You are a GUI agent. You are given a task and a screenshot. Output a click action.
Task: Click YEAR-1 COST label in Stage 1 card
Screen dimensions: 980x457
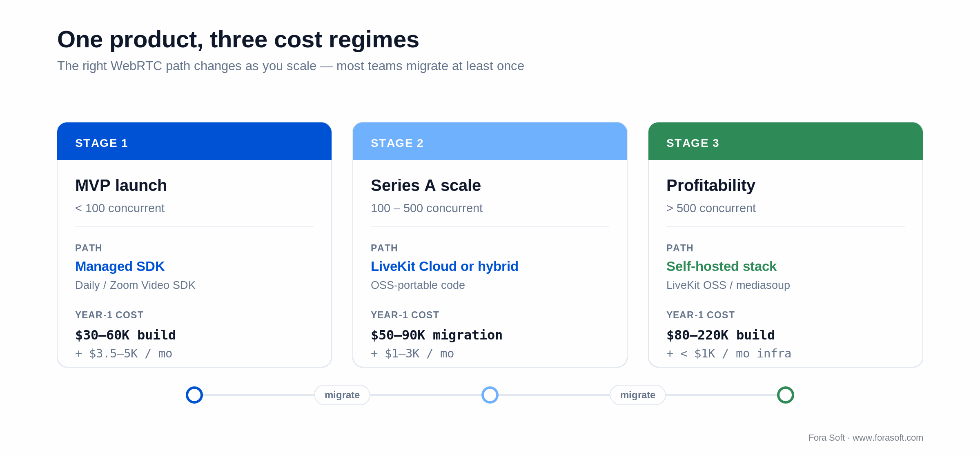click(x=109, y=315)
